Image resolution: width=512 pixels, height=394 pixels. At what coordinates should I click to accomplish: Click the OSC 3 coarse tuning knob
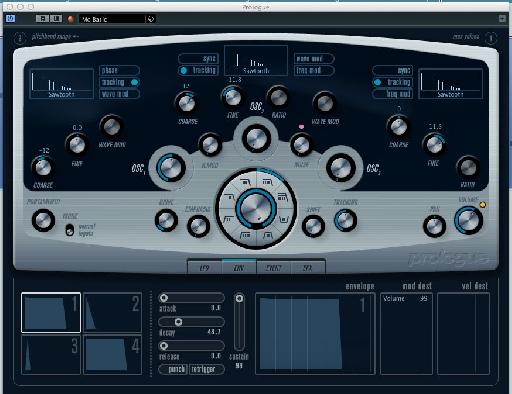click(398, 126)
